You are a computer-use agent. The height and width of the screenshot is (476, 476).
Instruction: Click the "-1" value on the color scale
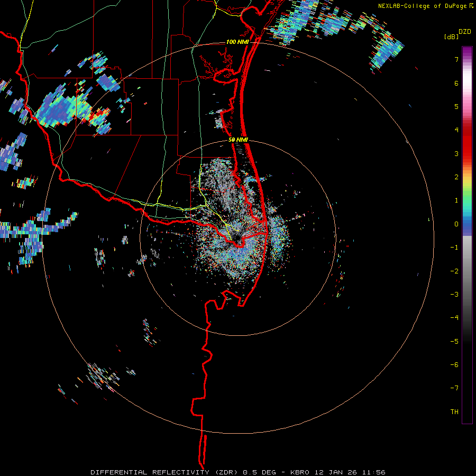pyautogui.click(x=454, y=248)
